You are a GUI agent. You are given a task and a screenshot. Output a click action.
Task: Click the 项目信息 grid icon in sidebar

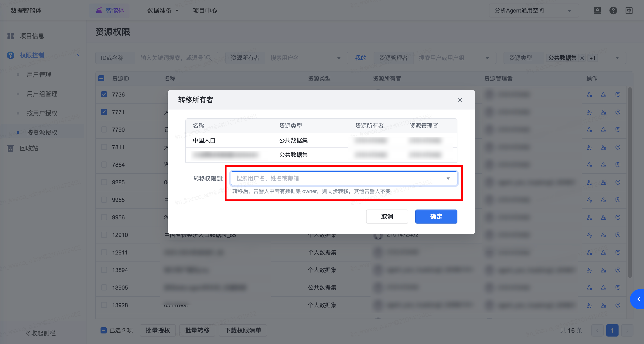tap(11, 36)
